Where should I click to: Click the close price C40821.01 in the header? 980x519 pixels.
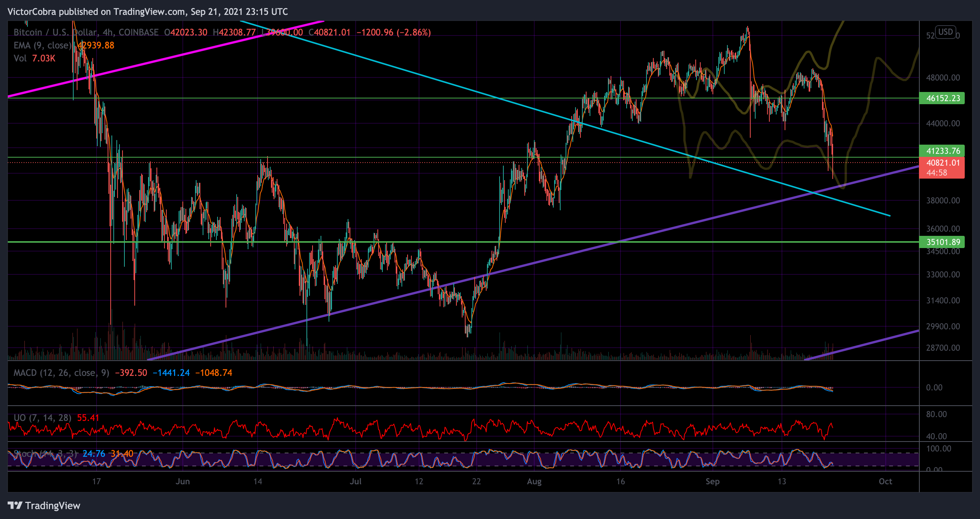[329, 32]
